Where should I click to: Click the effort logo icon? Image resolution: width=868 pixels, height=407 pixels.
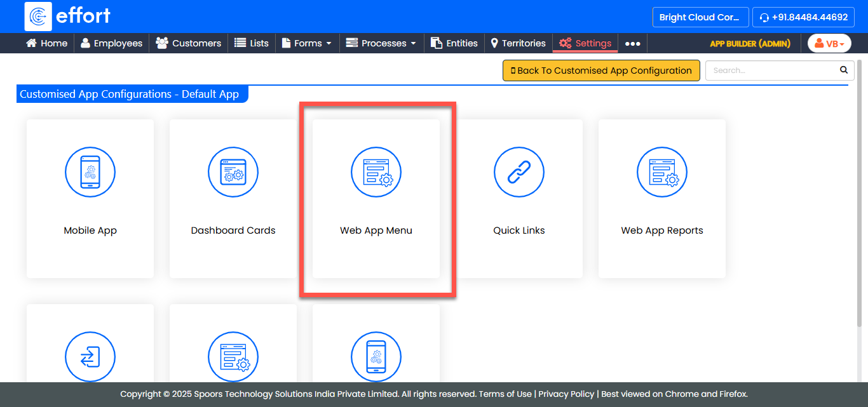tap(38, 17)
